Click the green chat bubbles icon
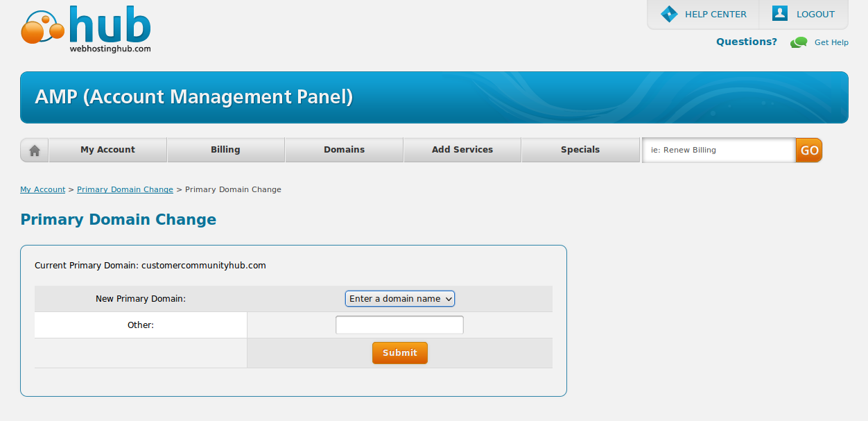Screen dimensions: 868x421 [799, 42]
